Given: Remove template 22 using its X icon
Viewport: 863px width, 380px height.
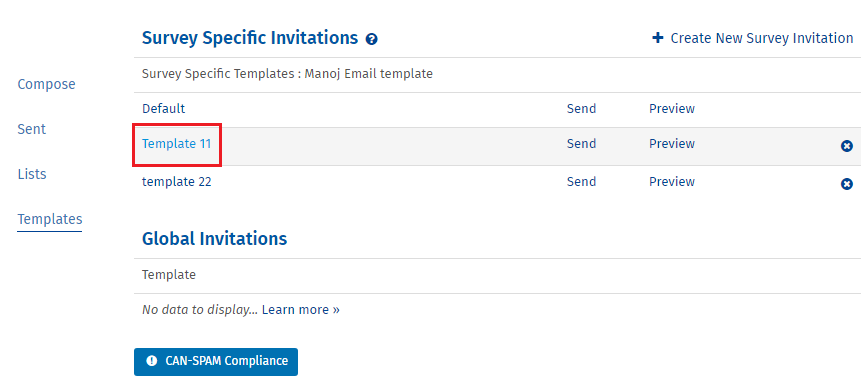Looking at the screenshot, I should pos(846,184).
